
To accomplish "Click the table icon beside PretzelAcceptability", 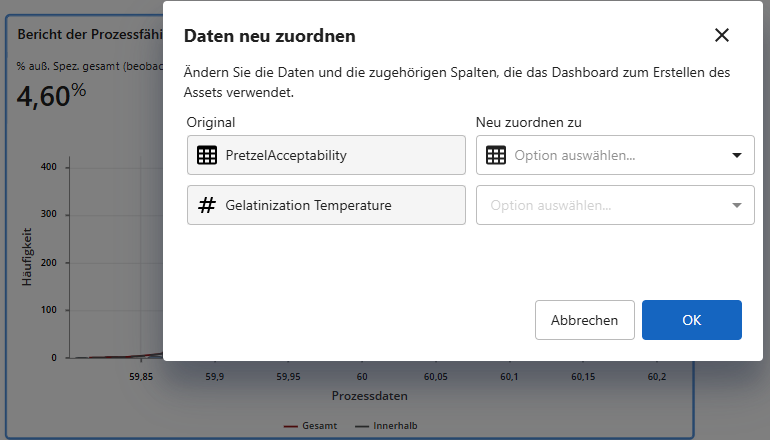I will pyautogui.click(x=207, y=155).
